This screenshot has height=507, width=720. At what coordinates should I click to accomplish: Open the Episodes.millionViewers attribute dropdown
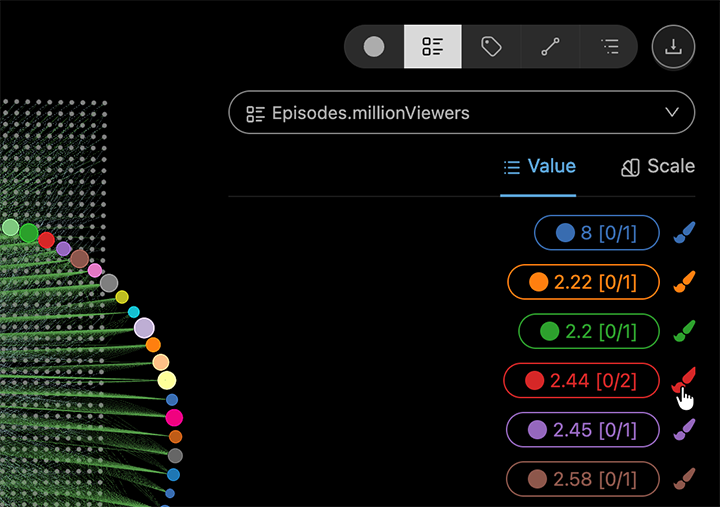[461, 113]
